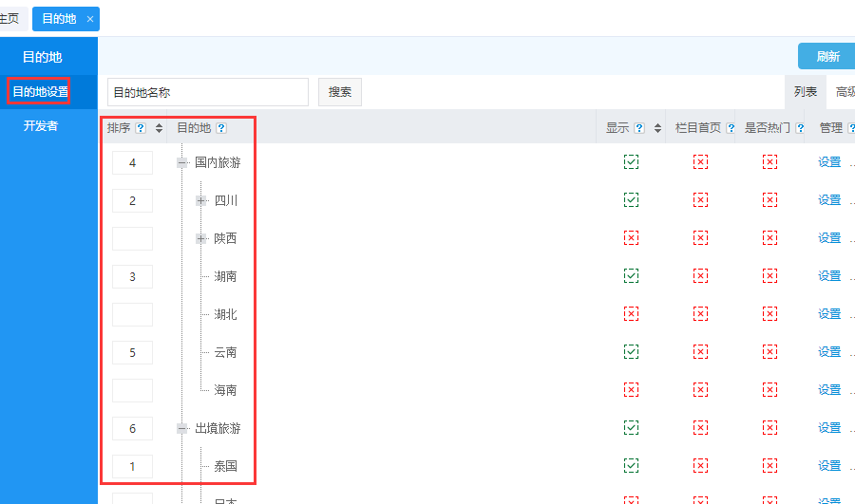The image size is (855, 504).
Task: Click help icon beside 栏目首页 header
Action: 731,128
